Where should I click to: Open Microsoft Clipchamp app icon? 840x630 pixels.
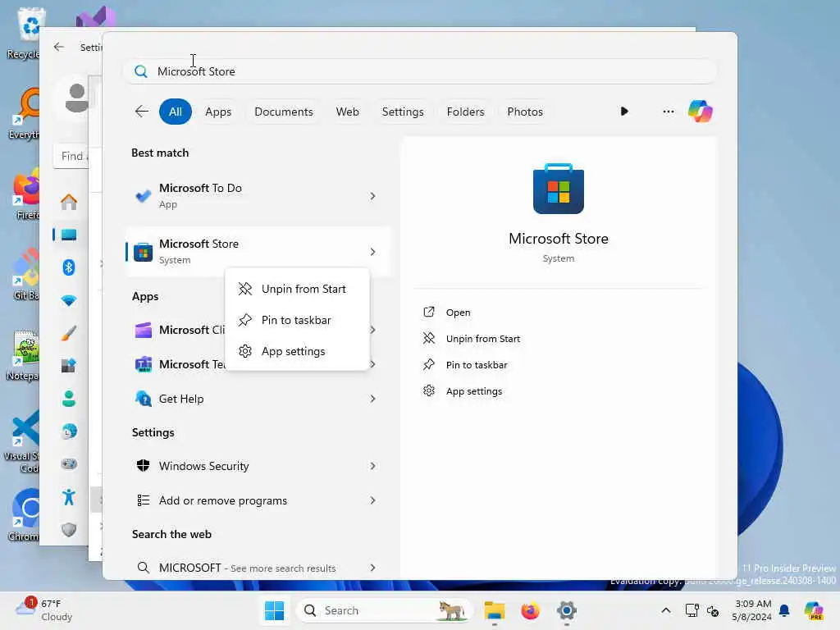click(x=143, y=330)
